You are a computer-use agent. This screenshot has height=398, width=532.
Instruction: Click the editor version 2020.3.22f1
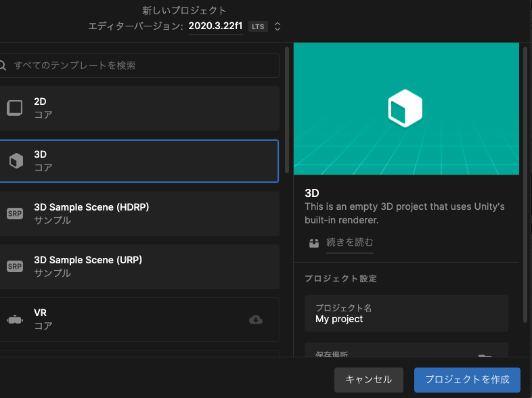point(215,26)
